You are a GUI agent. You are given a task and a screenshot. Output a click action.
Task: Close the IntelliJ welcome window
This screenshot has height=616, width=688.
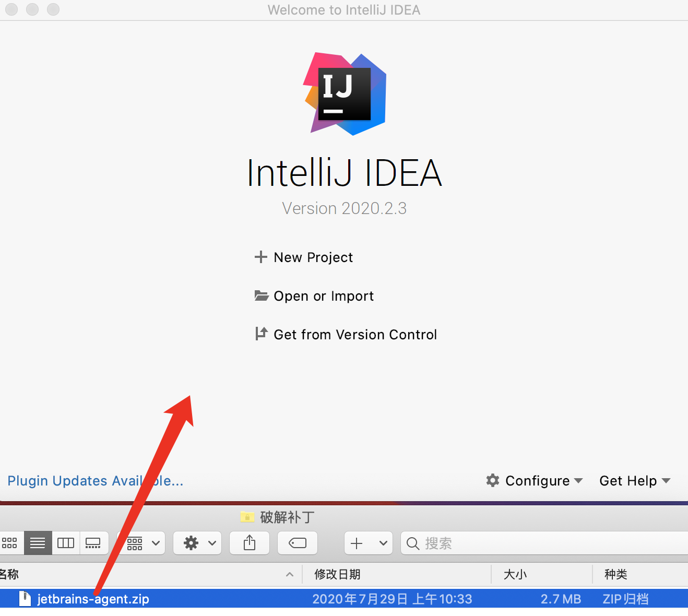point(11,9)
